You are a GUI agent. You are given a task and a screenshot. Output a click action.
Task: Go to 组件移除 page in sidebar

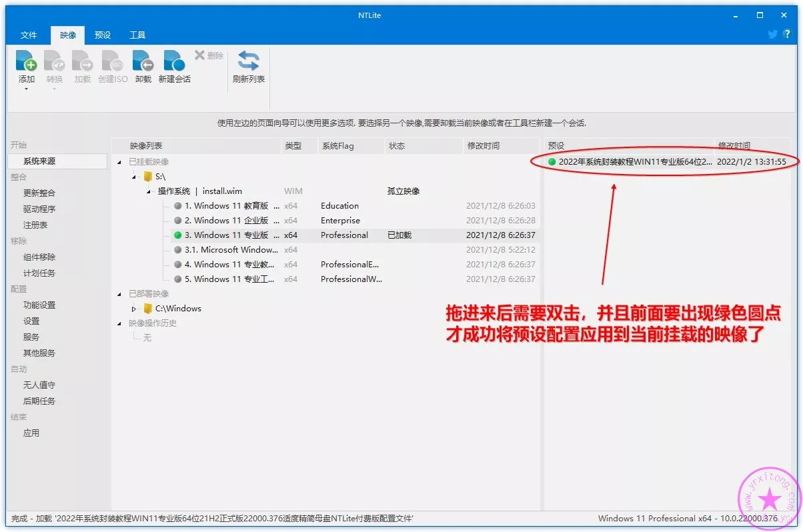point(39,257)
